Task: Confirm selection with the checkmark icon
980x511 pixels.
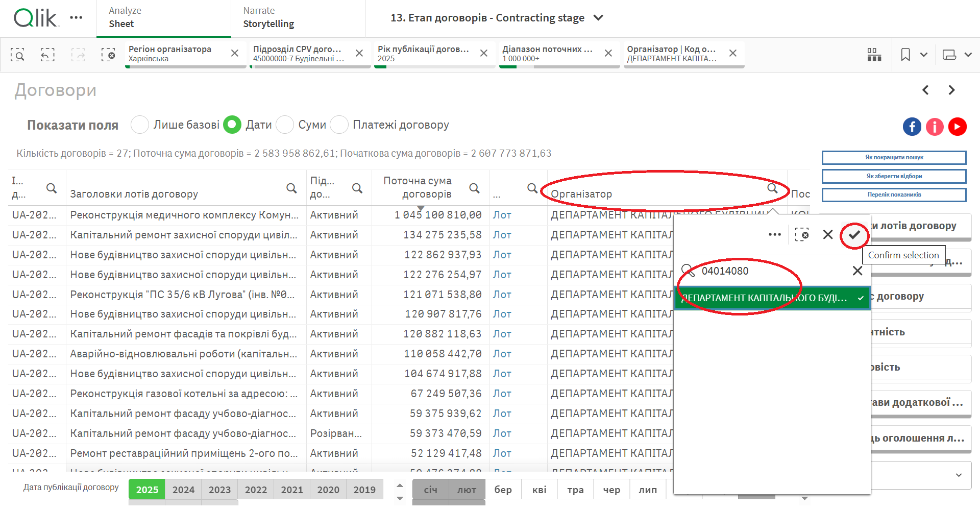Action: [x=854, y=235]
